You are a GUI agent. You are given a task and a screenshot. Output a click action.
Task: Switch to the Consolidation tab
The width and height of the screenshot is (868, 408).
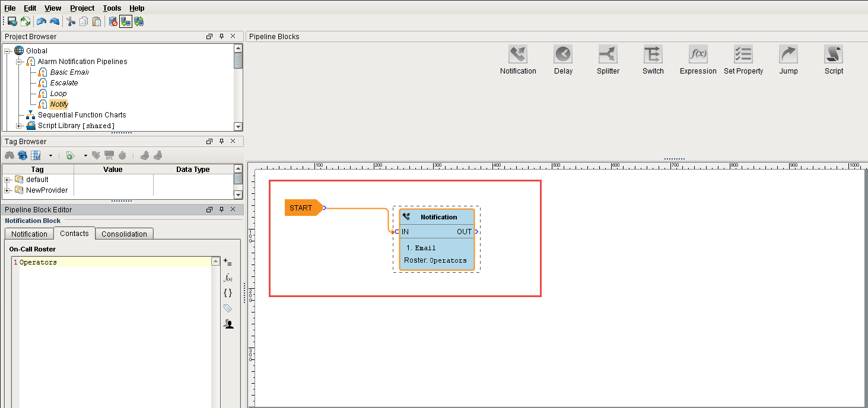click(x=124, y=234)
